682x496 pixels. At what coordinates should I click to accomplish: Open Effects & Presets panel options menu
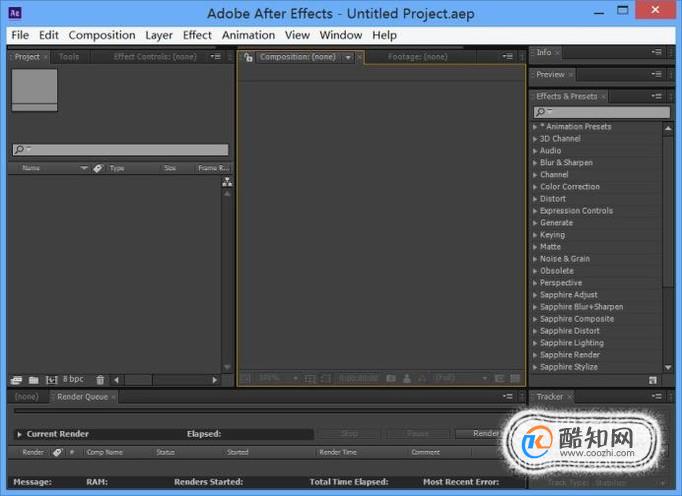[x=656, y=96]
